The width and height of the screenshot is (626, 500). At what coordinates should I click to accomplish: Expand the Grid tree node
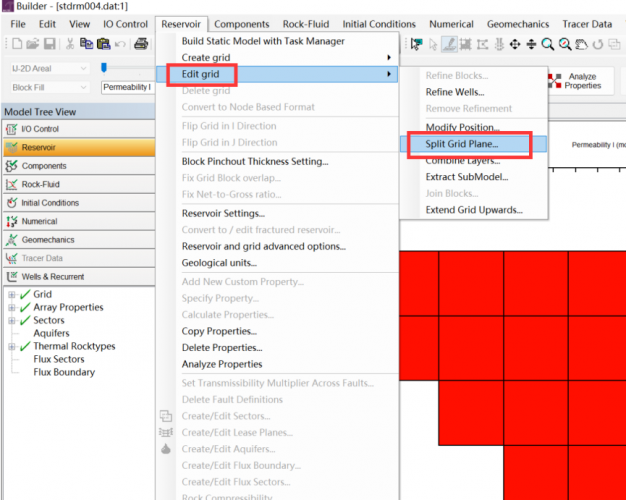tap(11, 295)
